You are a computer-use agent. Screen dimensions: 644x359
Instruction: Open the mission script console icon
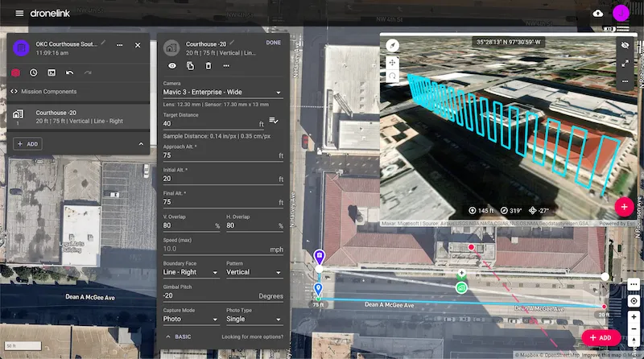(52, 72)
